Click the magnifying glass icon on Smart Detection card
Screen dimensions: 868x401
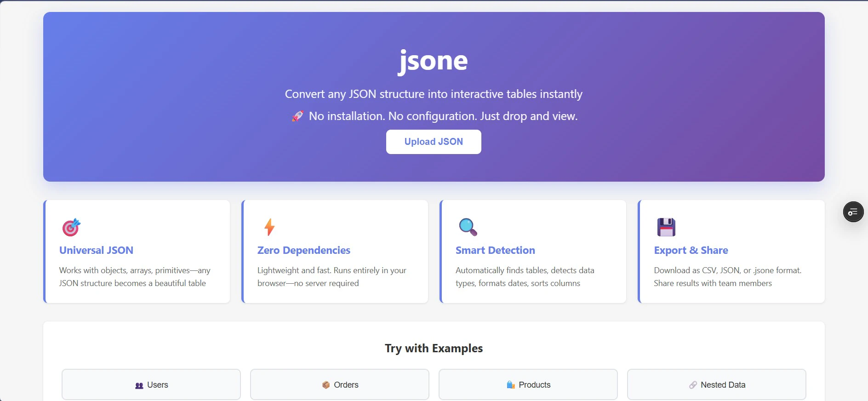467,227
